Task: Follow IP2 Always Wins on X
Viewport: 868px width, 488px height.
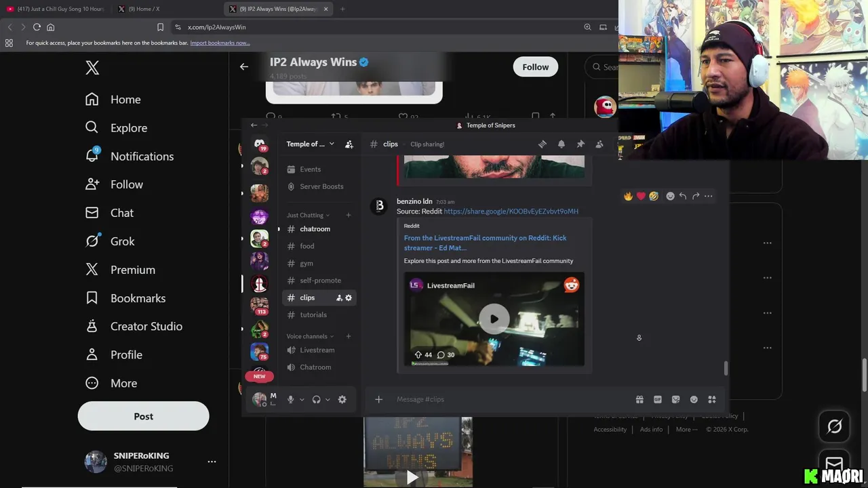Action: coord(535,66)
